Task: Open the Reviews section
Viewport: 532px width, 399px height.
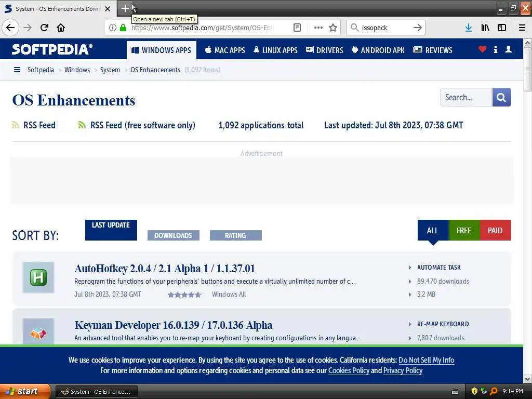Action: (433, 50)
